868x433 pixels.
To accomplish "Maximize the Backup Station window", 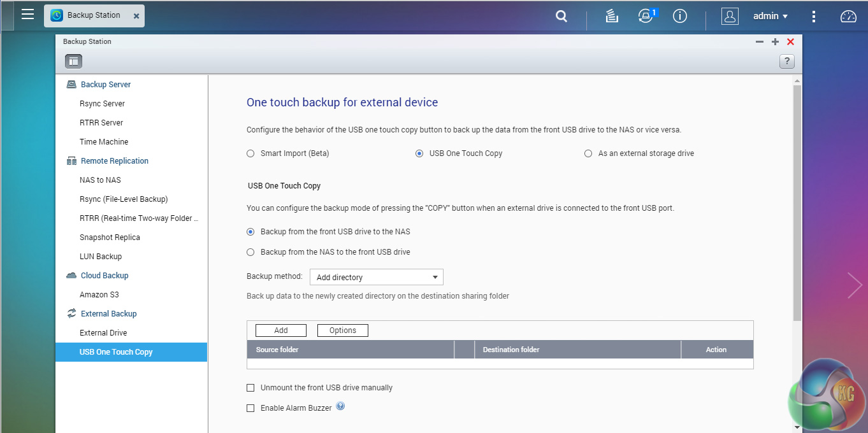I will click(775, 42).
